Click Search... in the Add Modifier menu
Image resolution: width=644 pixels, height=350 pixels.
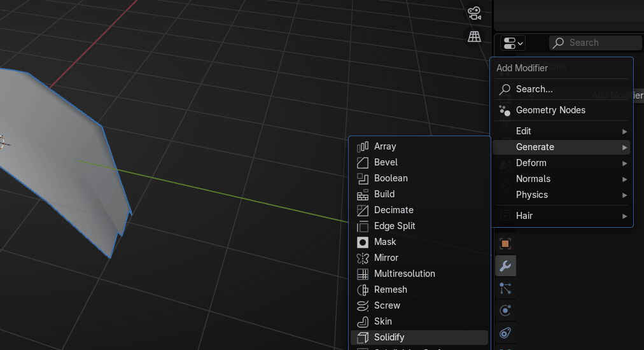coord(534,89)
